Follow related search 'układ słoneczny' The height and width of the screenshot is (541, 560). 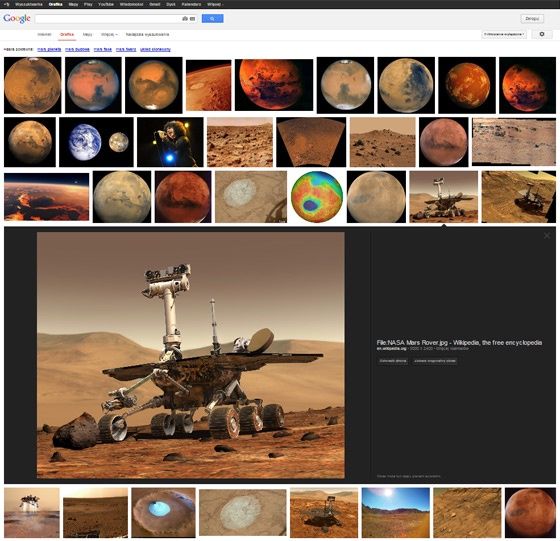tap(155, 49)
